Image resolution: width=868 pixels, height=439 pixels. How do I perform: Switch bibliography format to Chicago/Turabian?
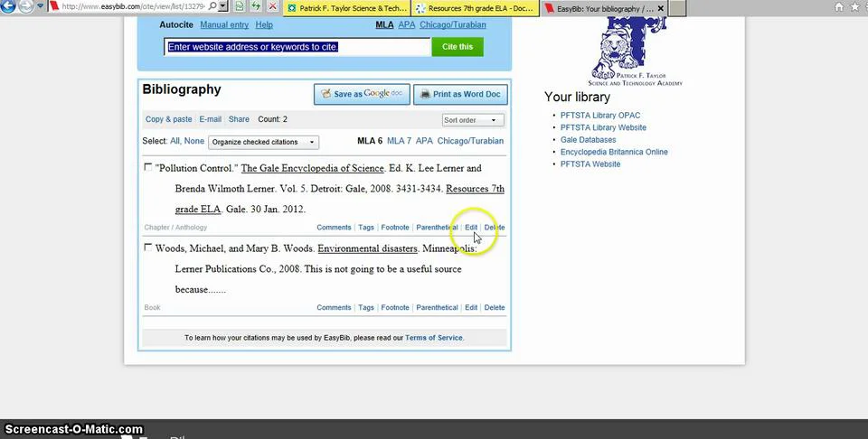(470, 141)
